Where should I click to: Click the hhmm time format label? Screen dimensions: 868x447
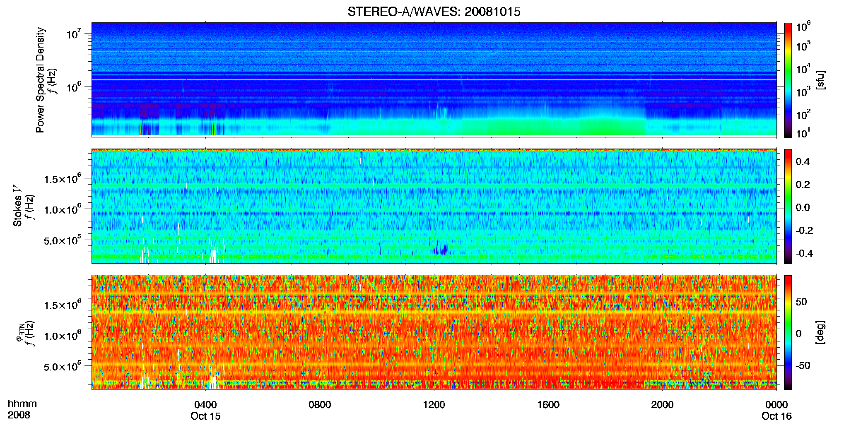pyautogui.click(x=22, y=404)
